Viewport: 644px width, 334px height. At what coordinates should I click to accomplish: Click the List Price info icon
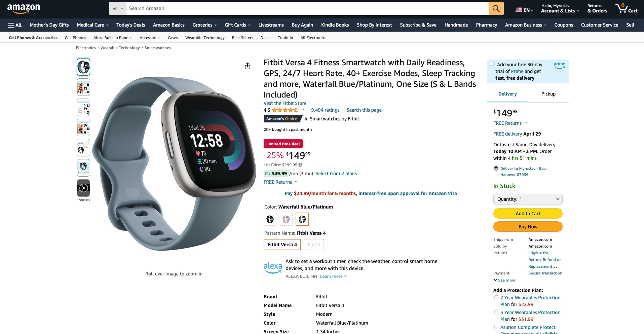coord(300,165)
